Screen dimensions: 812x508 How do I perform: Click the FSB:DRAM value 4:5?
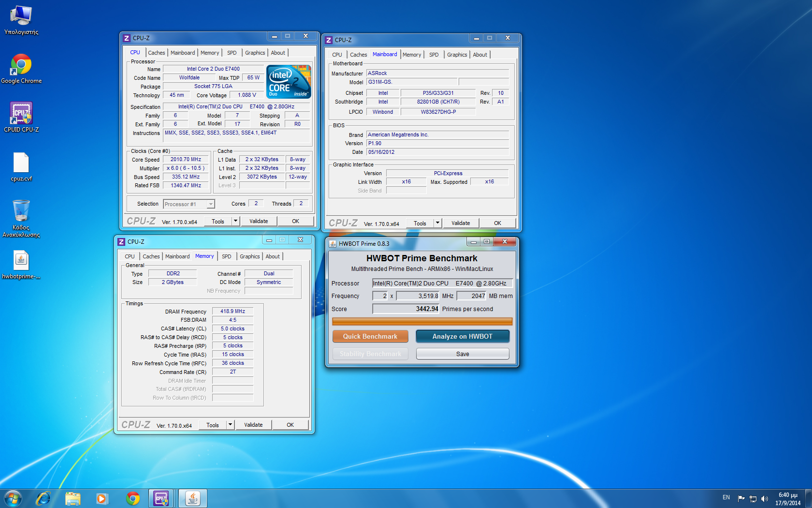[232, 320]
